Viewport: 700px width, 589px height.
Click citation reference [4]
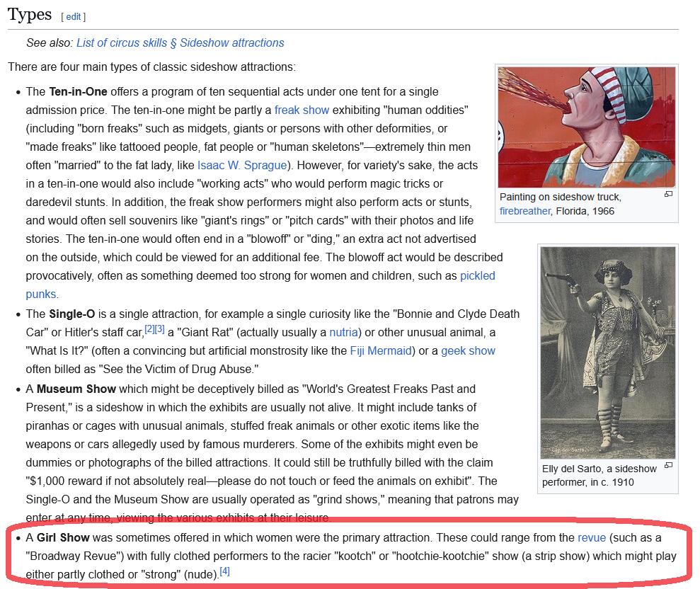point(224,571)
